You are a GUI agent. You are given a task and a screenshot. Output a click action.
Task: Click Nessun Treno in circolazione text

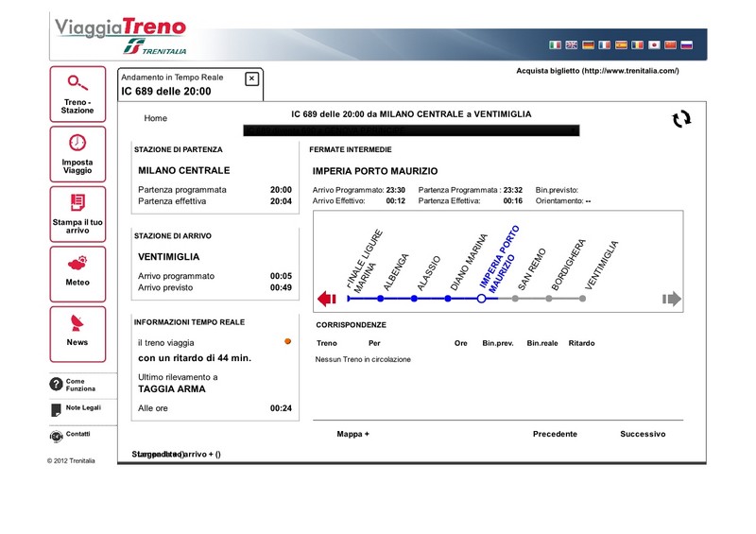pos(363,359)
